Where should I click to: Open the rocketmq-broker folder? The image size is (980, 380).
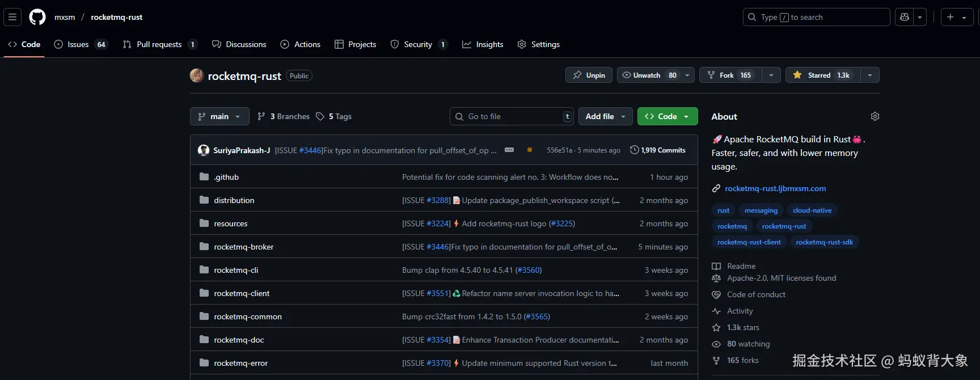tap(244, 247)
